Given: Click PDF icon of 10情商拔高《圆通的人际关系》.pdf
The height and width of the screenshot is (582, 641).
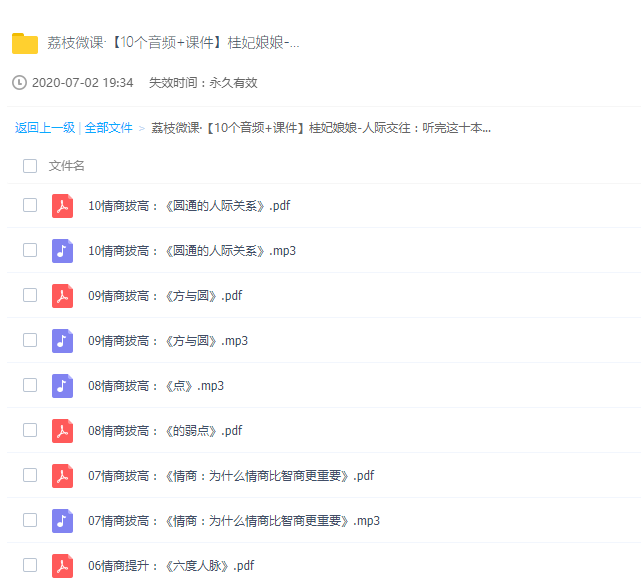Looking at the screenshot, I should coord(63,206).
